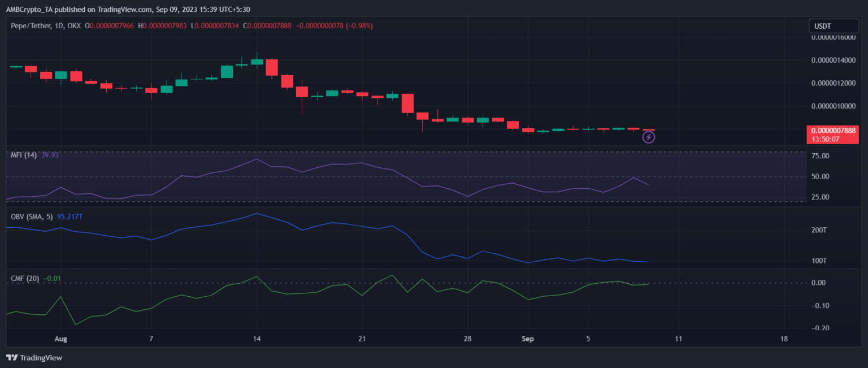Click the Aug label on the date axis
Screen dimensions: 868x368
(x=61, y=339)
